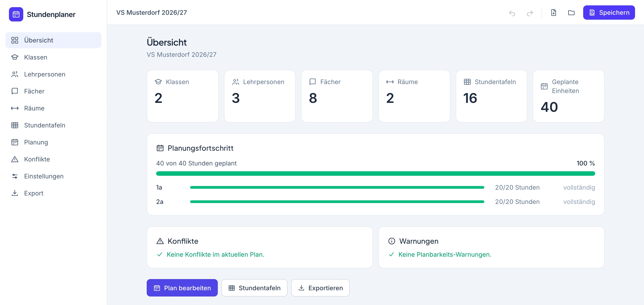Viewport: 644px width, 305px height.
Task: Click the Warnungen info circle icon
Action: pos(392,241)
